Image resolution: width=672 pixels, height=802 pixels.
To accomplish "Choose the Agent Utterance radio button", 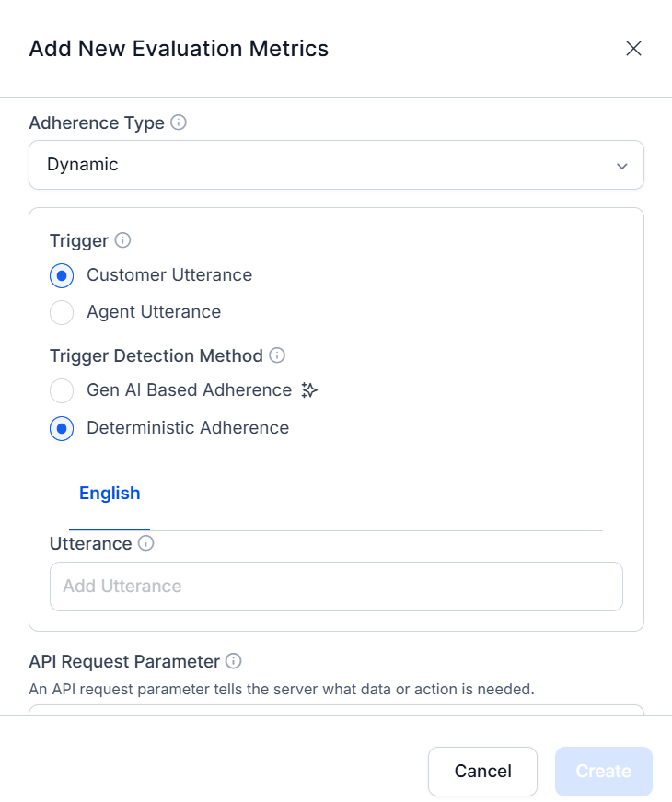I will click(62, 312).
